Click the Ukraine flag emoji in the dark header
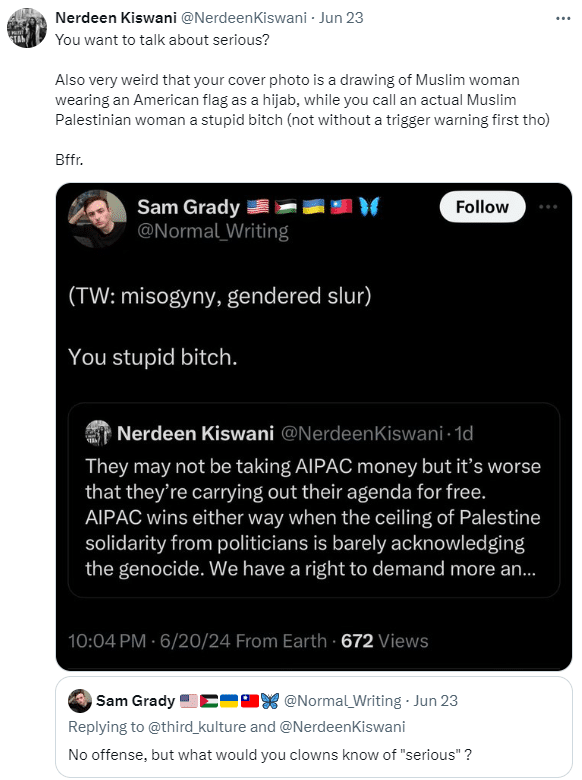 point(313,206)
